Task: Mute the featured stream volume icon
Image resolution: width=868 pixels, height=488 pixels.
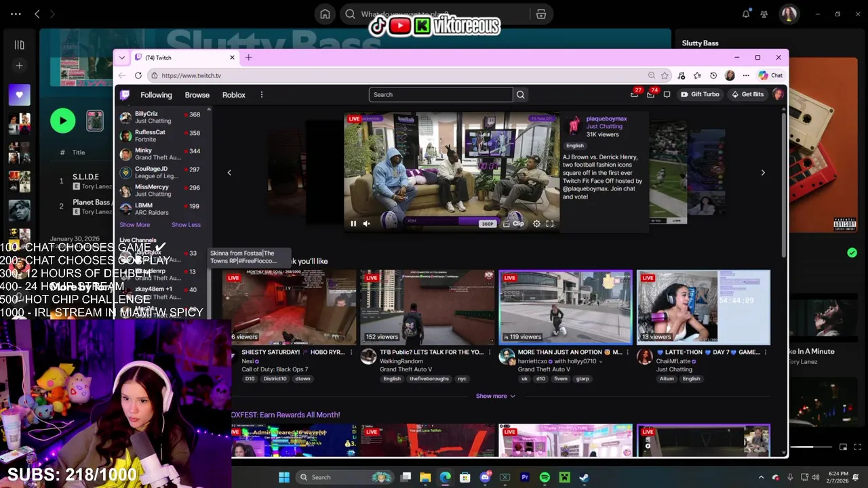Action: [x=367, y=224]
